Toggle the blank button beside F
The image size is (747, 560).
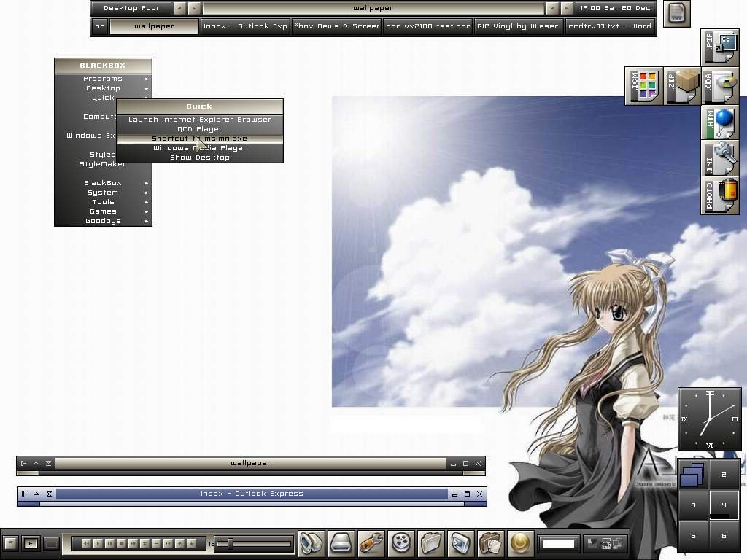(52, 543)
